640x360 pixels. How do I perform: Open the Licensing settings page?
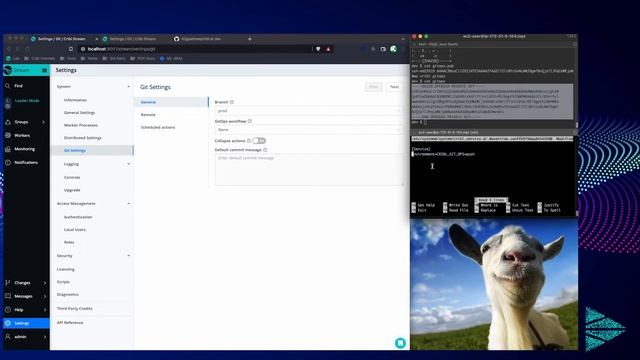click(x=65, y=269)
